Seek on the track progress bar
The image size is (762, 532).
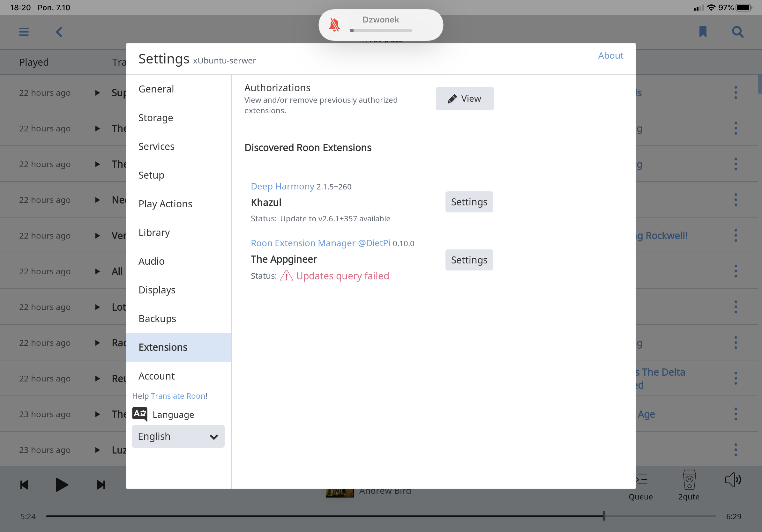(381, 516)
